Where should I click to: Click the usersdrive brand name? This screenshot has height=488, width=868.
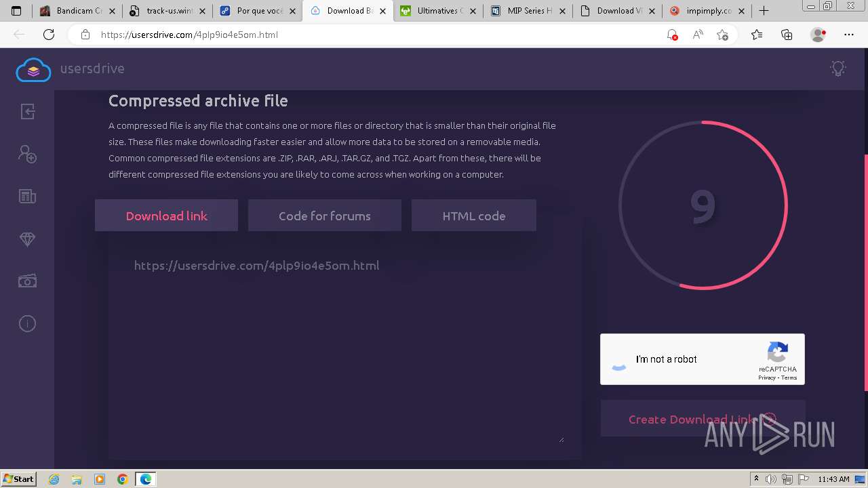click(x=92, y=68)
